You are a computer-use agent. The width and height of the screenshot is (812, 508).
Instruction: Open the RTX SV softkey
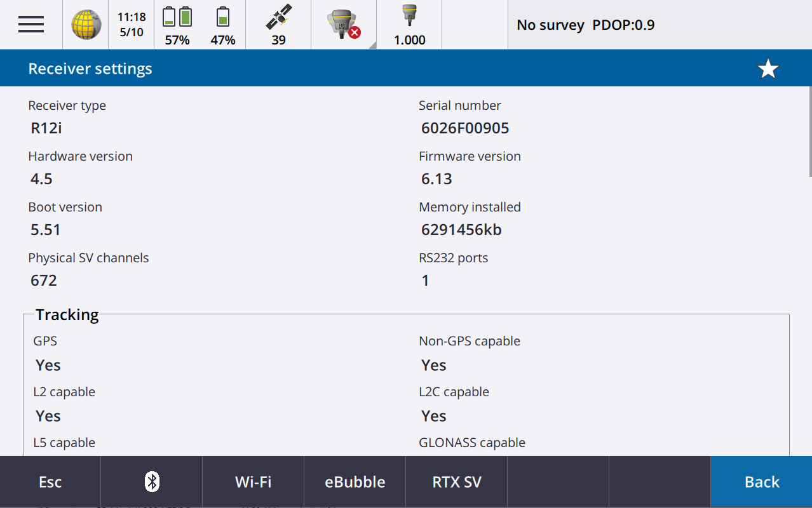tap(457, 482)
